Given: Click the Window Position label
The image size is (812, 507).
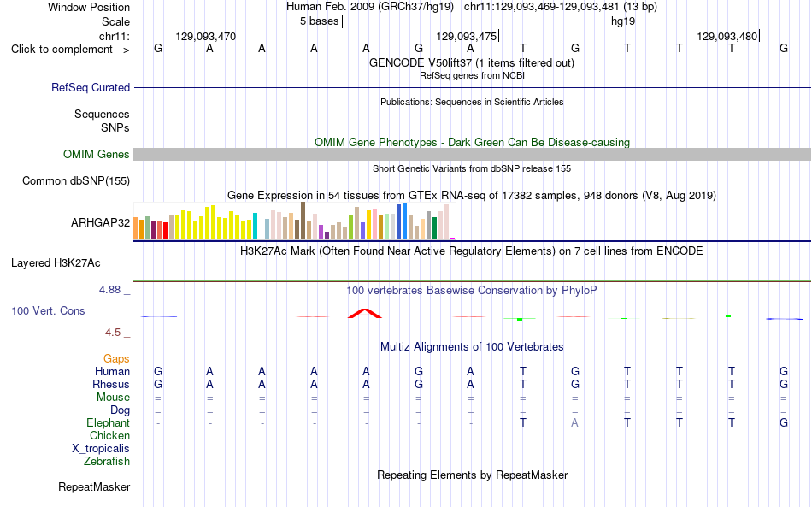Looking at the screenshot, I should click(x=89, y=7).
